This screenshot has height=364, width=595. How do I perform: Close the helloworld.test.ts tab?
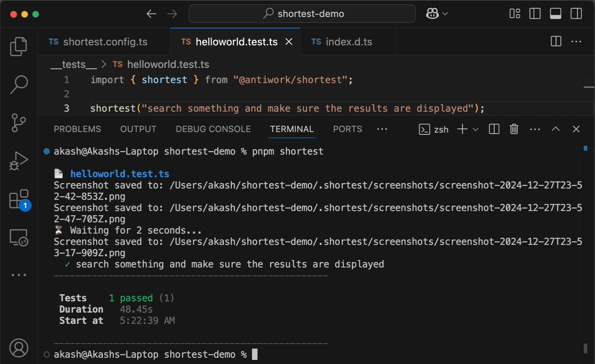pyautogui.click(x=289, y=42)
